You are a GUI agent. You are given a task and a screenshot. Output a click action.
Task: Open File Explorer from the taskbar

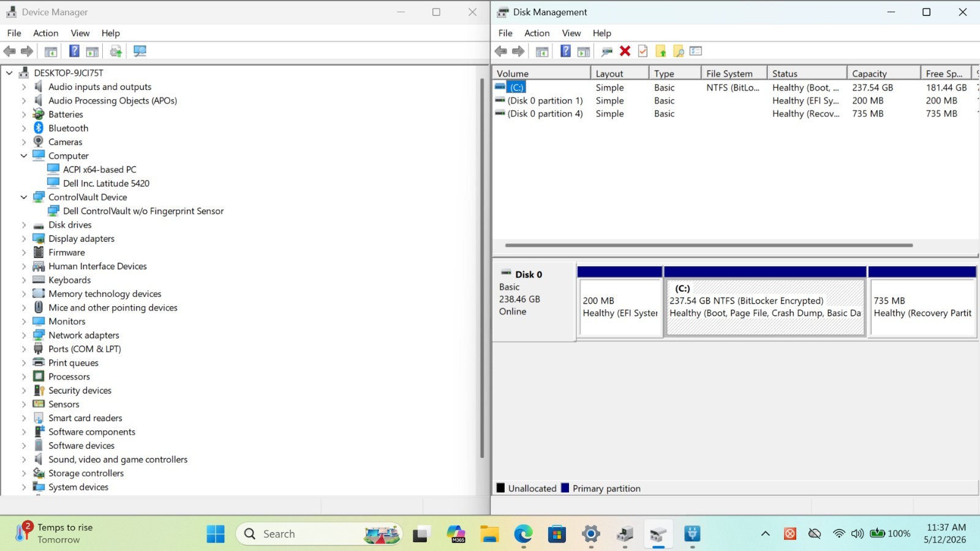coord(489,534)
